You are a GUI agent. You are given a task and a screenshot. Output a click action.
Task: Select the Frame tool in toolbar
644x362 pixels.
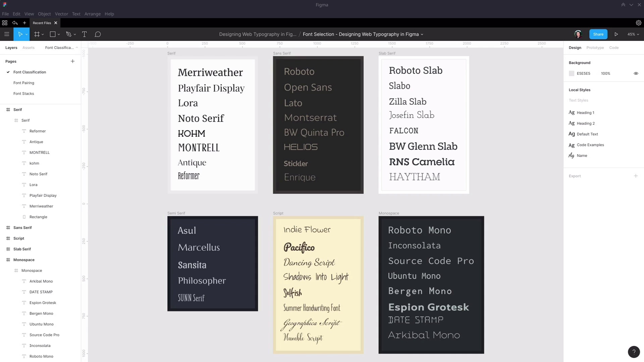click(x=37, y=34)
